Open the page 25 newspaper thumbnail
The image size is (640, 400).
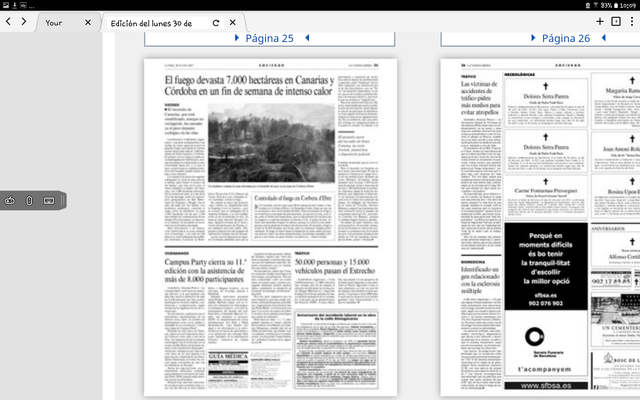coord(270,227)
